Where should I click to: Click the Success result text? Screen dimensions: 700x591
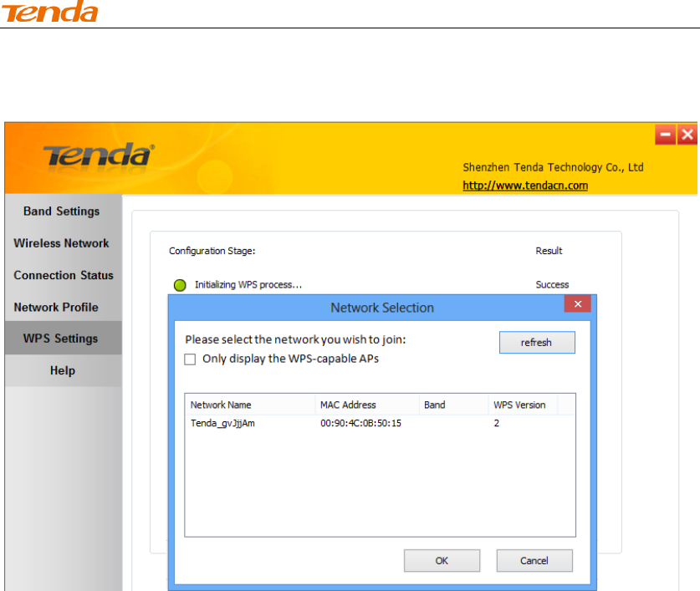click(552, 285)
